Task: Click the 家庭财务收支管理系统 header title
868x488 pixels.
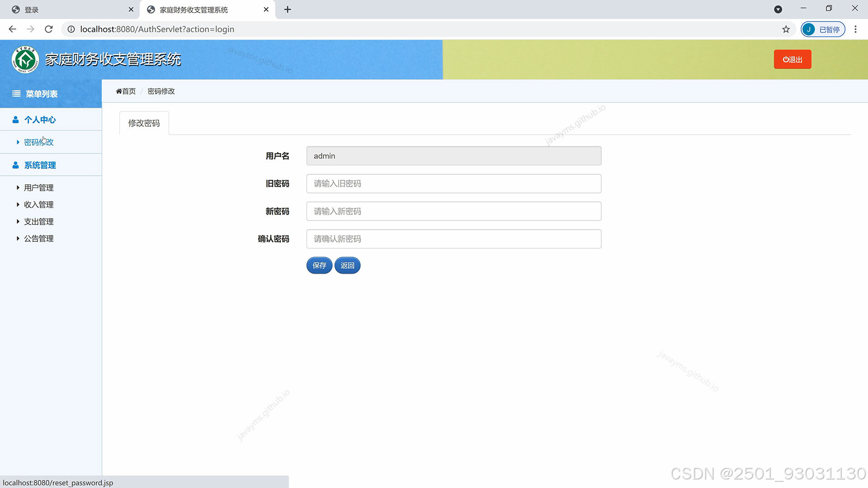Action: point(113,60)
